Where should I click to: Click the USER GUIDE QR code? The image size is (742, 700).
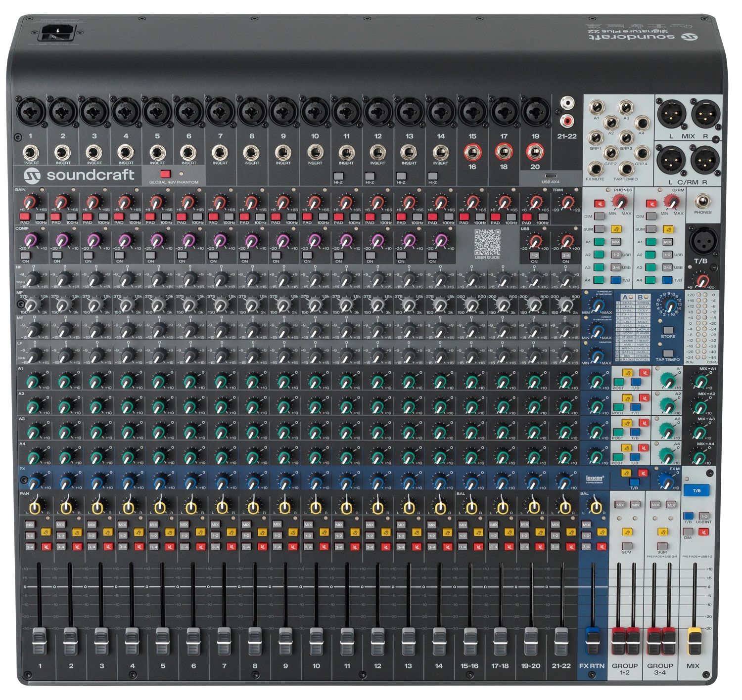point(487,242)
